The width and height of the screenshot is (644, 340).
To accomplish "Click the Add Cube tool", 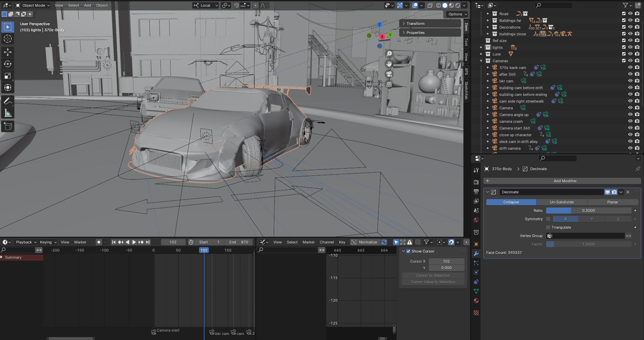I will pyautogui.click(x=8, y=126).
